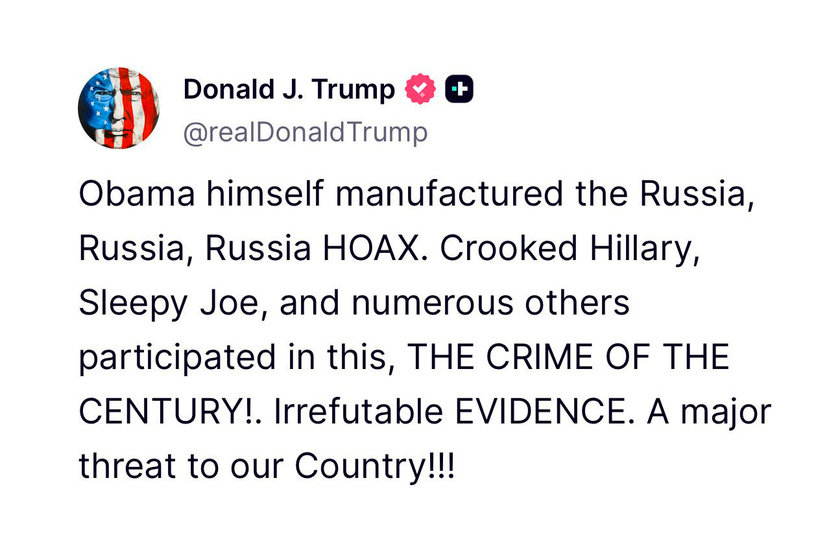
Task: Click the word himself in the first line
Action: click(x=265, y=193)
